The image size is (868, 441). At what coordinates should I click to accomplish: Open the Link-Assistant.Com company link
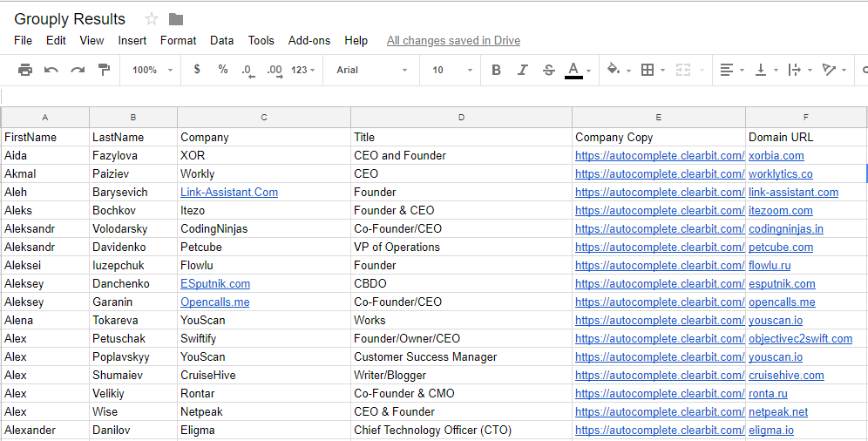tap(229, 192)
